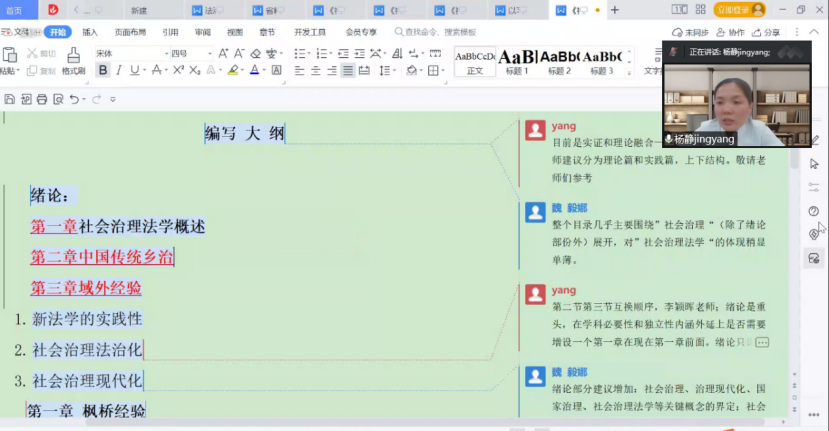Select the 标题 1 heading style thumbnail
This screenshot has height=431, width=829.
tap(516, 61)
